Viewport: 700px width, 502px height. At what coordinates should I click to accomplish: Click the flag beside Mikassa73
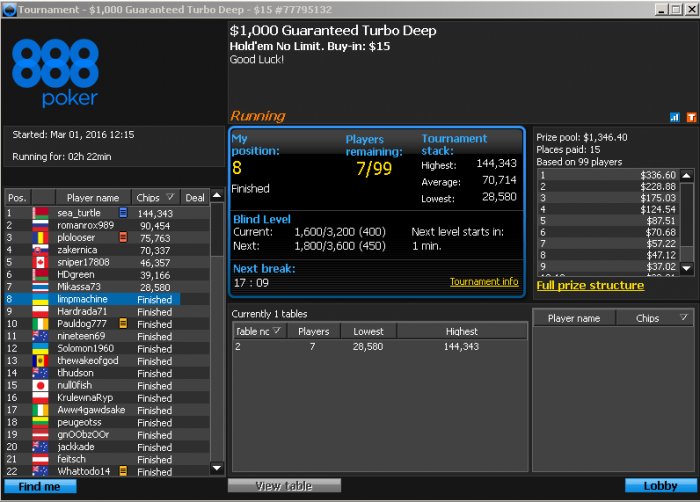coord(40,287)
